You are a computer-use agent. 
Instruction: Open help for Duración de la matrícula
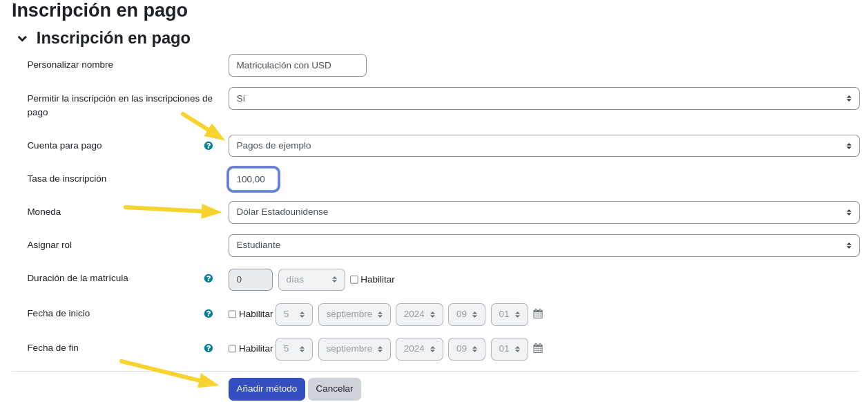coord(209,278)
